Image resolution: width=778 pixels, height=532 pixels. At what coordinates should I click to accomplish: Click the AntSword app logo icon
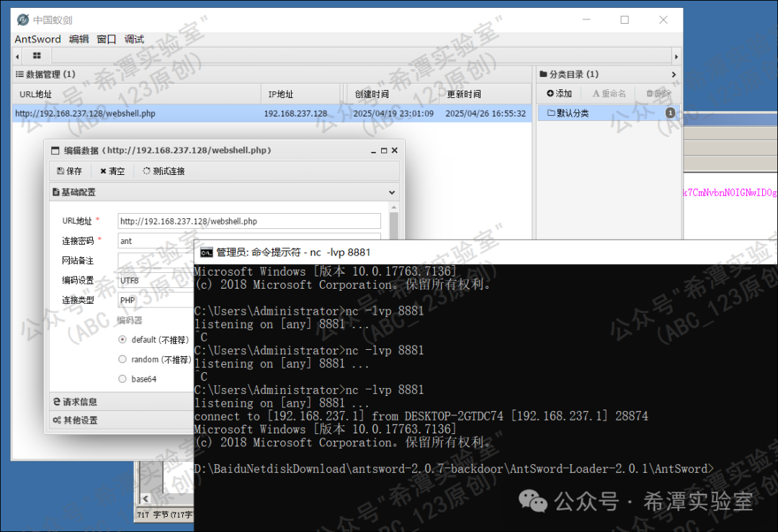tap(23, 20)
